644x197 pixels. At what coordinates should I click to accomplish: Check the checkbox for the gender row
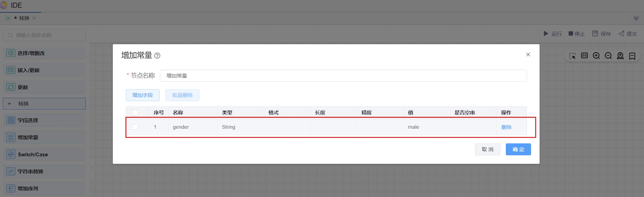pos(135,127)
